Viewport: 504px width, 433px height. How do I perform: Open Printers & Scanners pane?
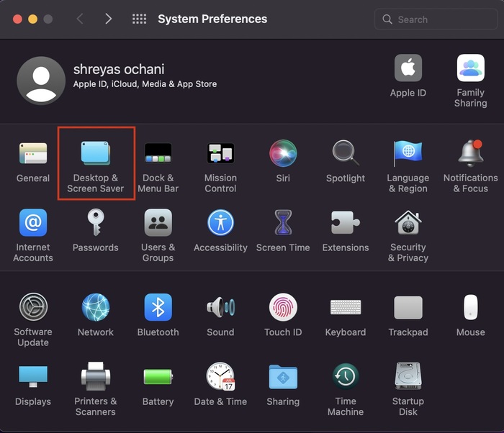tap(96, 376)
